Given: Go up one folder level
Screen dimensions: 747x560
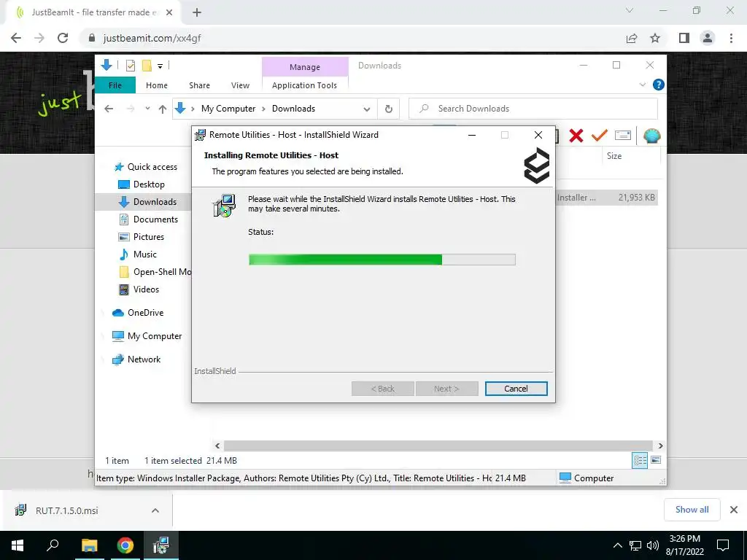Looking at the screenshot, I should (x=163, y=109).
